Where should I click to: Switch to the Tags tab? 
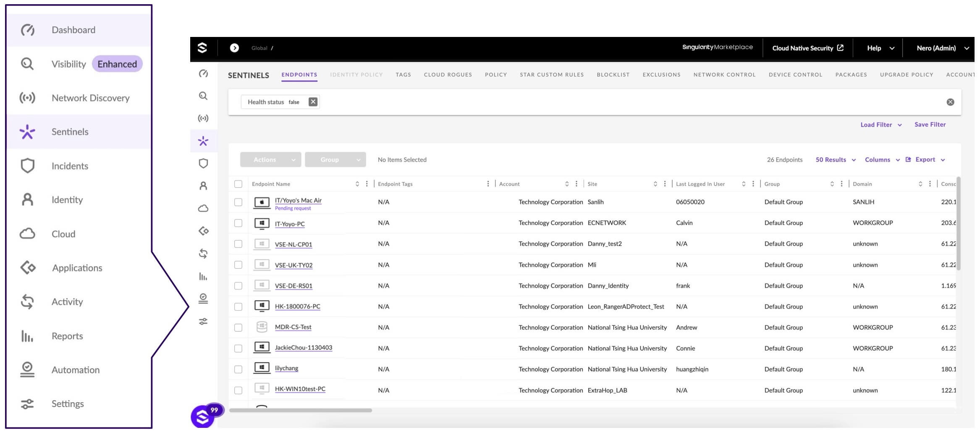tap(403, 75)
